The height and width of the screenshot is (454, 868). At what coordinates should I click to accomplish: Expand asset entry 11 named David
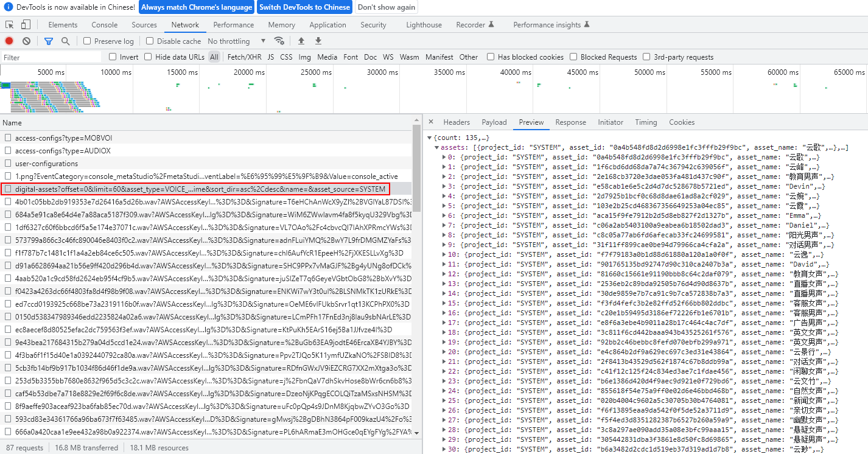coord(444,265)
